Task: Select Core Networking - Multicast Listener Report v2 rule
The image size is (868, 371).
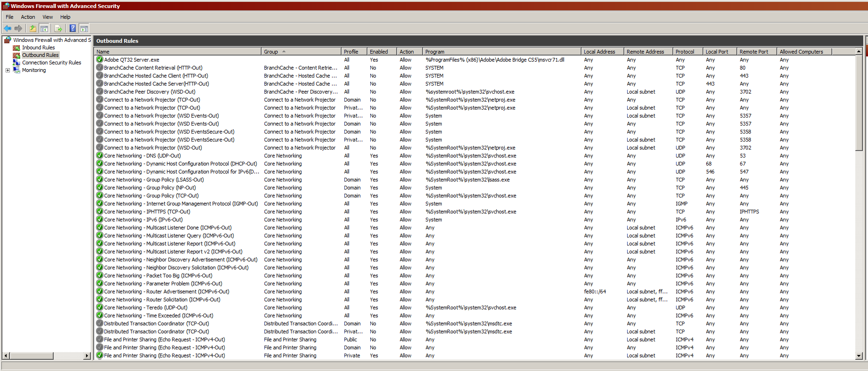Action: (x=173, y=252)
